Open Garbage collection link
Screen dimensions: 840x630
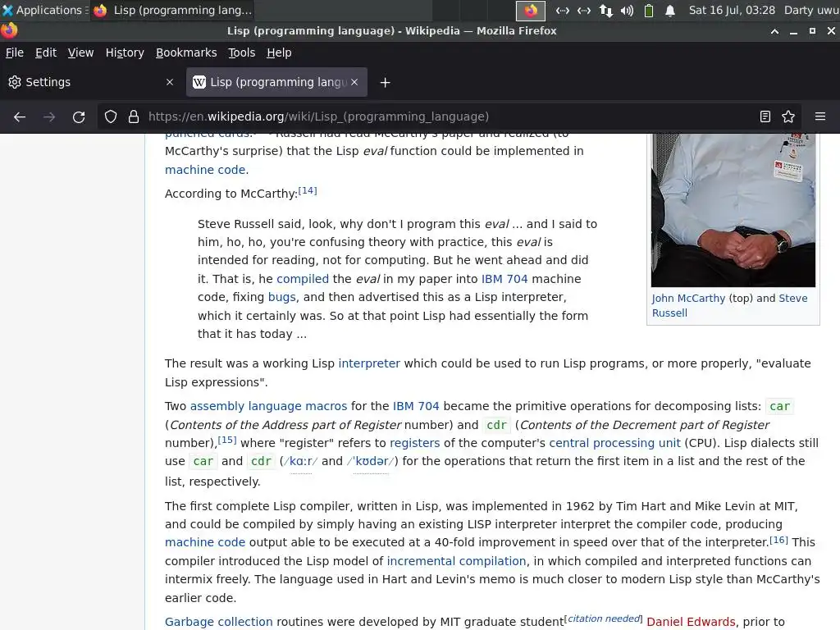(218, 622)
